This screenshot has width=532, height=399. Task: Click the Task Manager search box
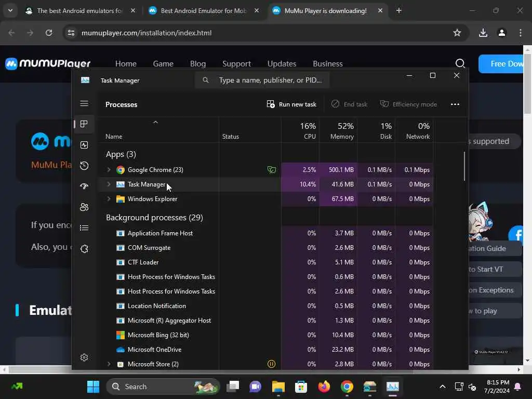pyautogui.click(x=262, y=81)
